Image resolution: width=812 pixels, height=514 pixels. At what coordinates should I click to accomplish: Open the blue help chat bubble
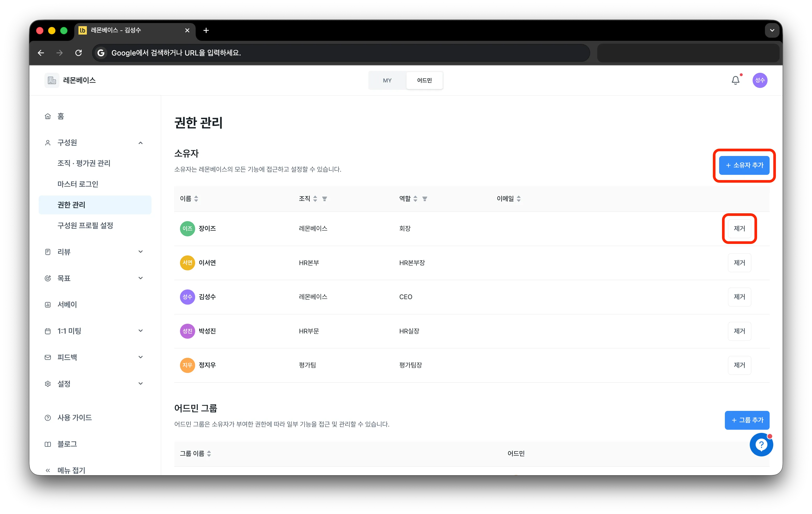point(761,445)
